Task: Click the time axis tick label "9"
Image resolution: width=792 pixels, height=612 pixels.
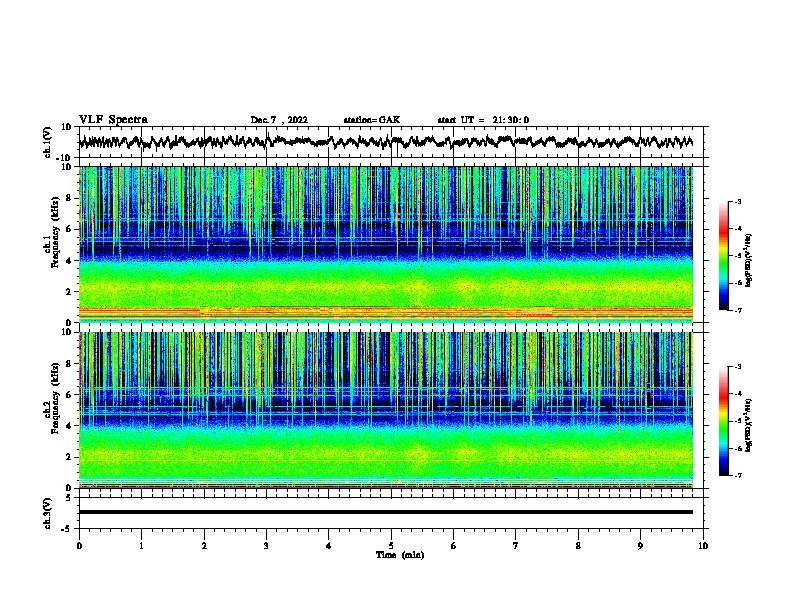Action: tap(640, 546)
